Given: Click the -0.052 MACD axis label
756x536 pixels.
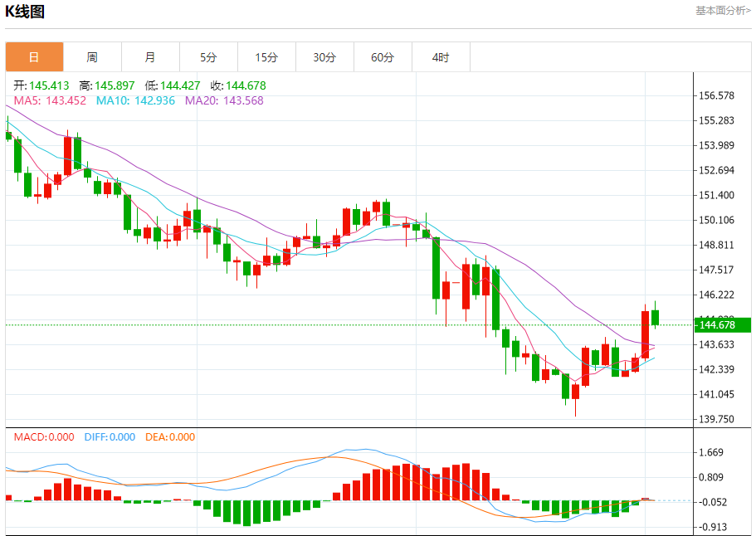Looking at the screenshot, I should point(713,502).
